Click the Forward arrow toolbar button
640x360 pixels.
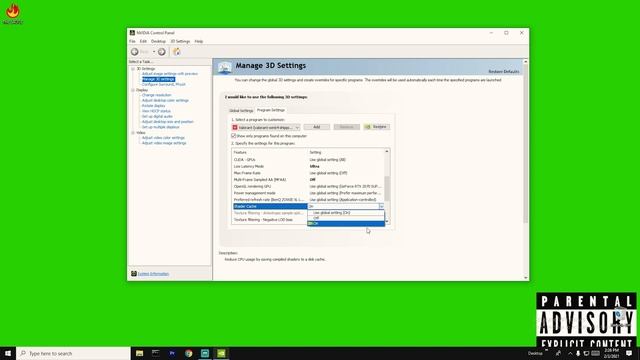coord(162,52)
